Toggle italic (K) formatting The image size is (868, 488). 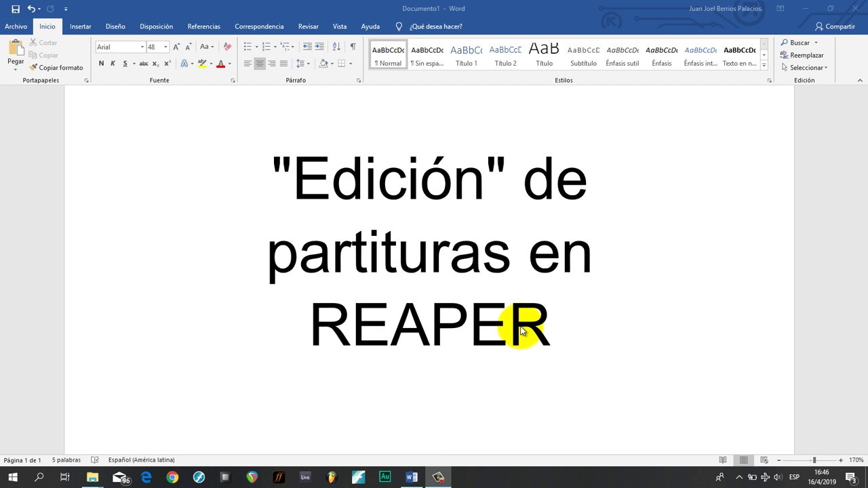(x=113, y=64)
